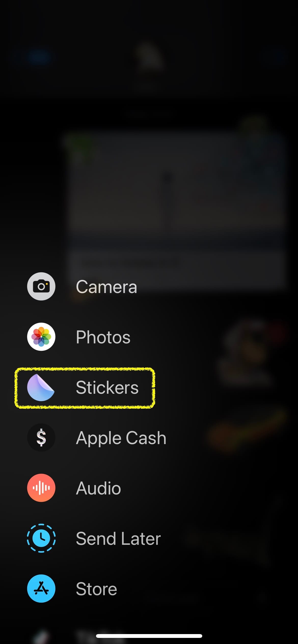Tap the Stickers peel icon
Image resolution: width=298 pixels, height=644 pixels.
pos(41,387)
